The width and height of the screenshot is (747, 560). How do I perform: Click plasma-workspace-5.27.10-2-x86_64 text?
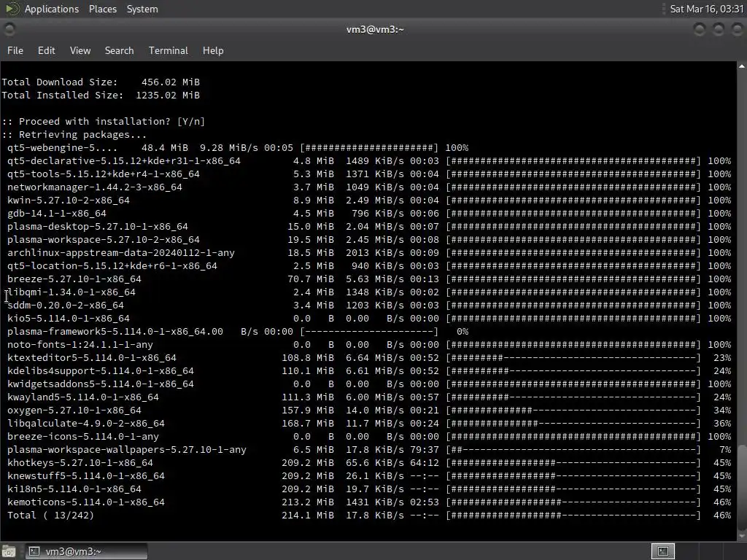[104, 239]
